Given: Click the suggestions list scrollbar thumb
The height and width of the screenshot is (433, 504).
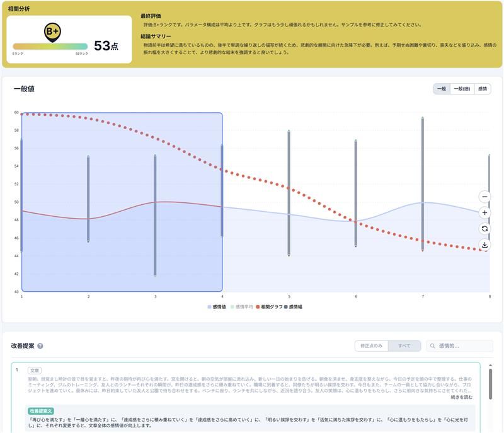Looking at the screenshot, I should (490, 384).
